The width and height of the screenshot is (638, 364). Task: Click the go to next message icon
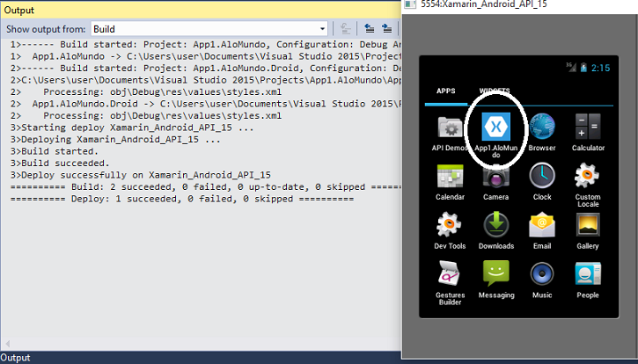386,28
